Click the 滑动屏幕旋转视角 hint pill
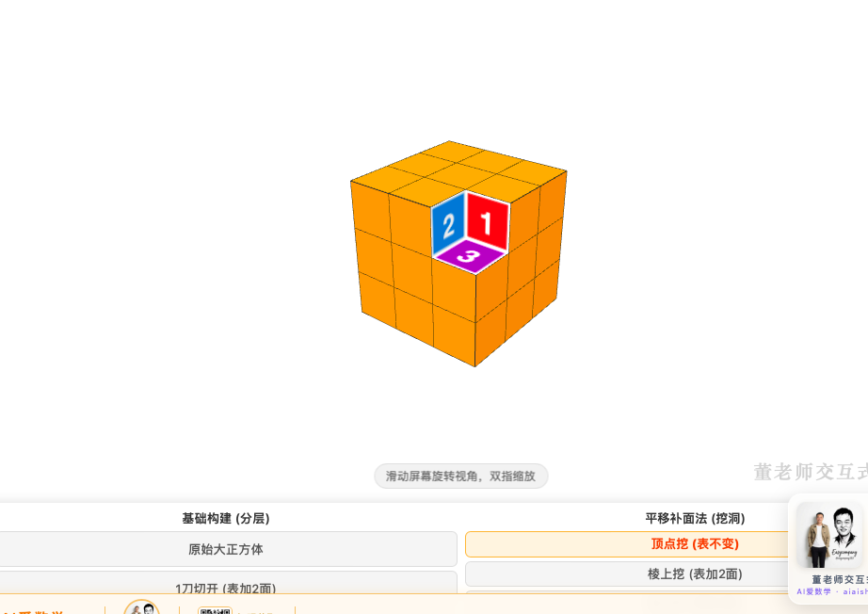The height and width of the screenshot is (614, 868). click(460, 477)
